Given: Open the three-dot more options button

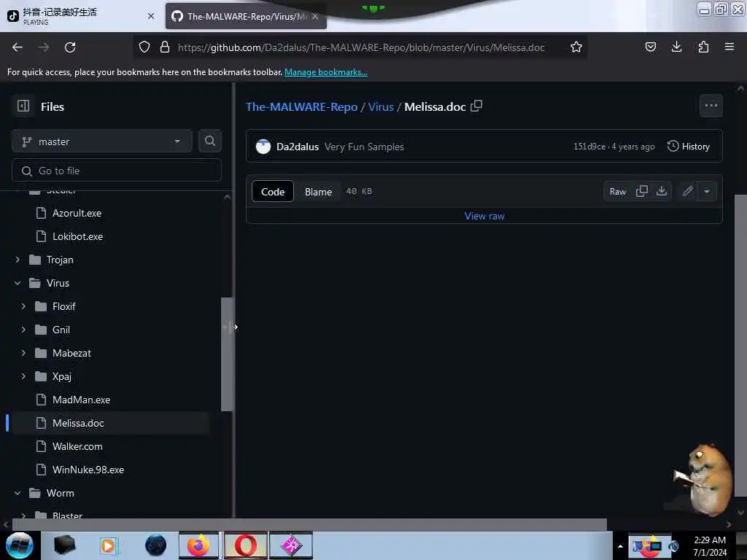Looking at the screenshot, I should [711, 106].
